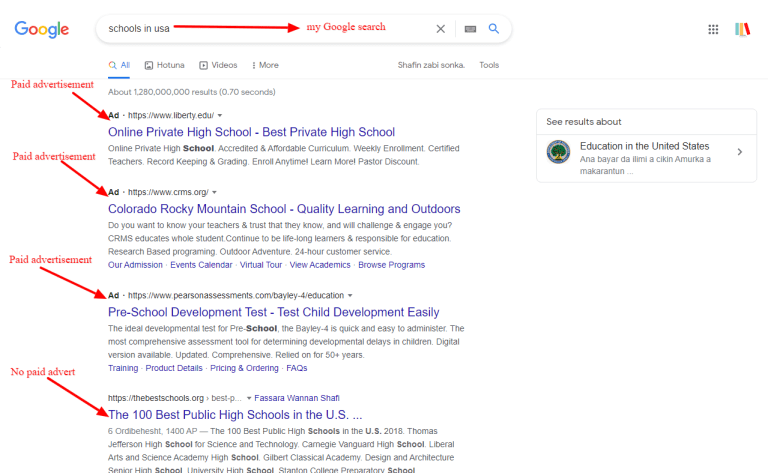Switch to the Hotuna images tab
Screen dimensions: 768x473
[165, 65]
